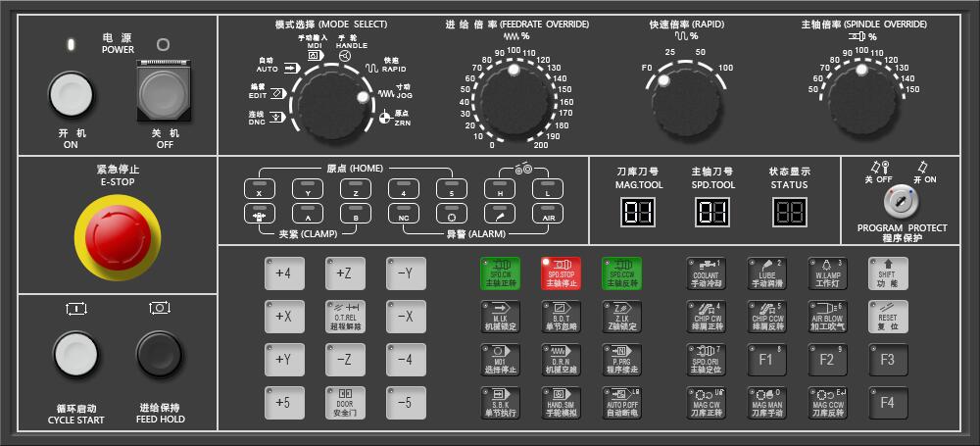Toggle the M.LK machine lock button
Screen dimensions: 980x446
[x=500, y=316]
